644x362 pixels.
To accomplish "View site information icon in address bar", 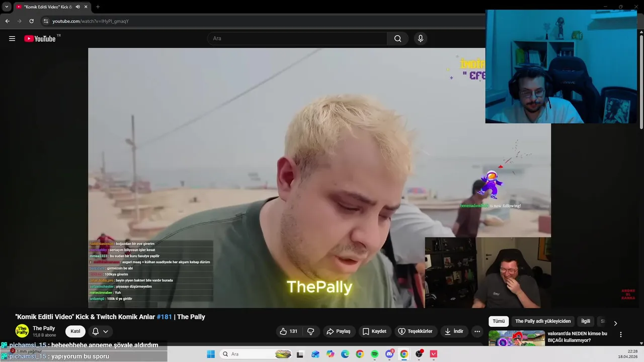I will tap(45, 21).
